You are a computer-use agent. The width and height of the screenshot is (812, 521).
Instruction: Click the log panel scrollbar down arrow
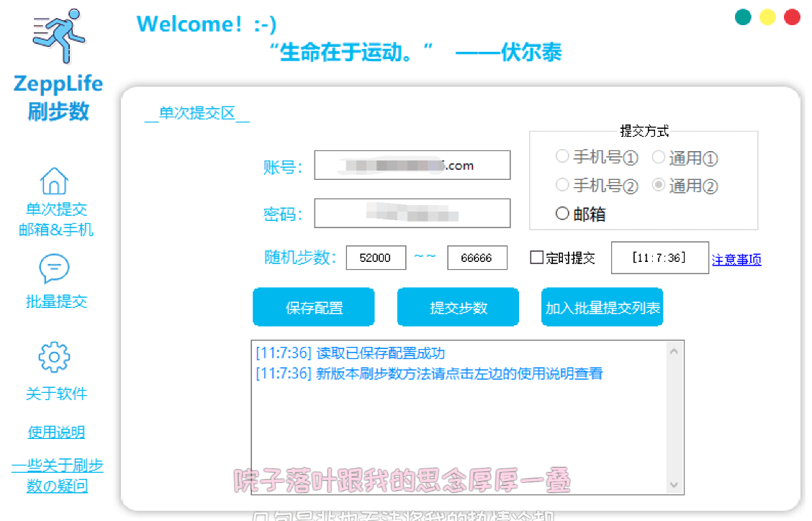click(674, 485)
